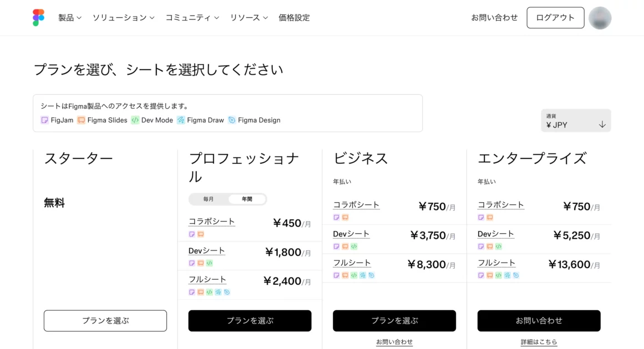
Task: Click the Figma logo in the header
Action: tap(38, 18)
